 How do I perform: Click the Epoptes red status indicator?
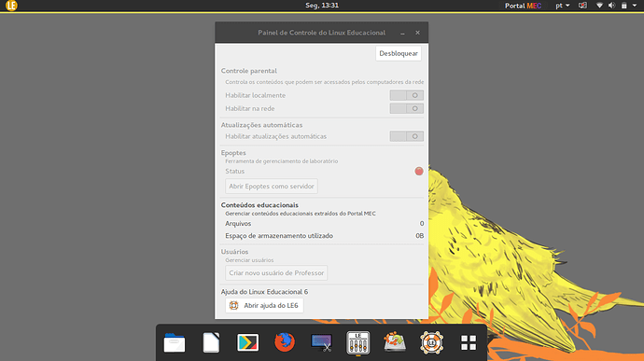(x=418, y=172)
